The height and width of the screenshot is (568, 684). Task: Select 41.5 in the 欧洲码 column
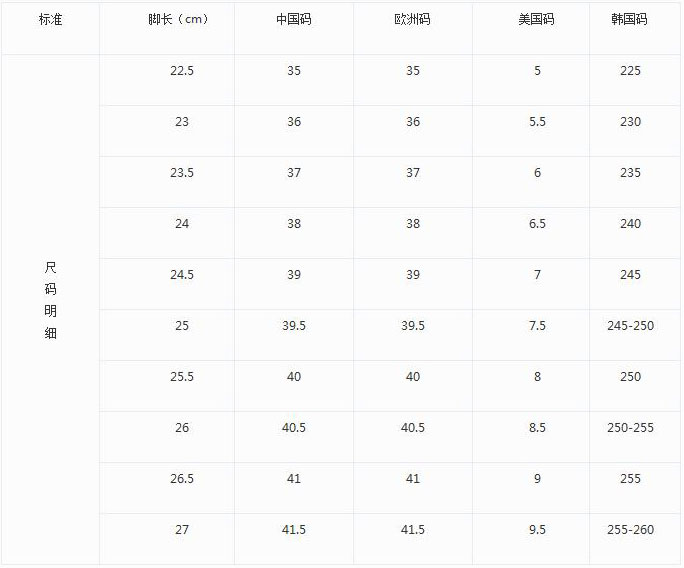pyautogui.click(x=413, y=530)
